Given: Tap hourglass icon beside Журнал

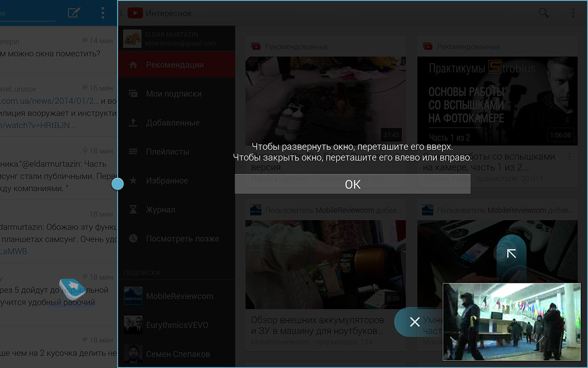Looking at the screenshot, I should [x=133, y=209].
